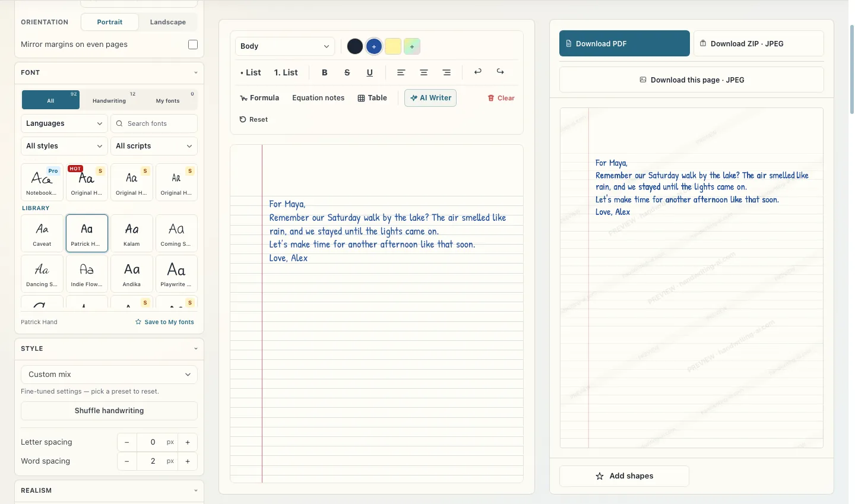Image resolution: width=855 pixels, height=504 pixels.
Task: Open the Body text style dropdown
Action: 285,46
